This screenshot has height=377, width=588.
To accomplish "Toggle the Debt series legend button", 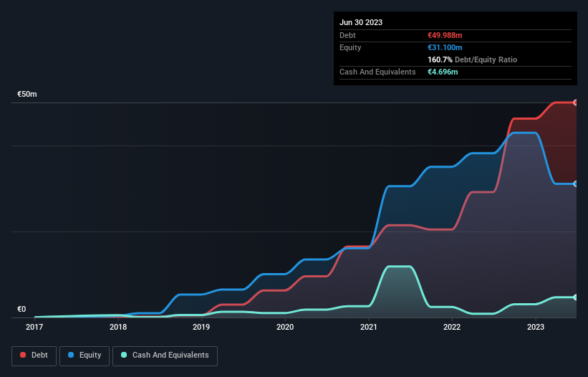I will 34,355.
